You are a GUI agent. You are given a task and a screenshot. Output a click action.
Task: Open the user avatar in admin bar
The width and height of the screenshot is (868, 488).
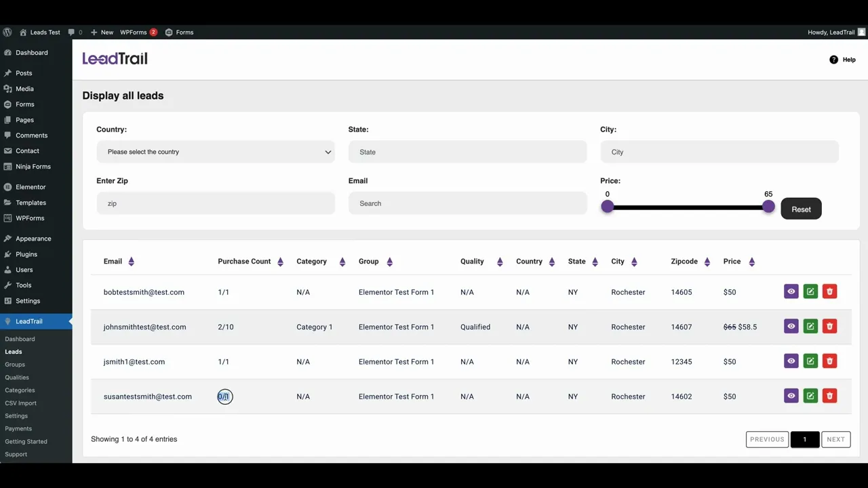point(862,32)
